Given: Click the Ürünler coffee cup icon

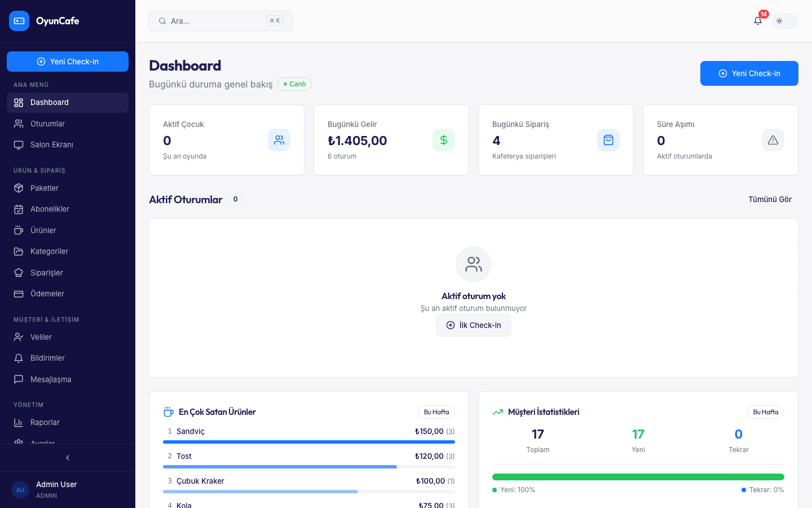Looking at the screenshot, I should coord(19,230).
